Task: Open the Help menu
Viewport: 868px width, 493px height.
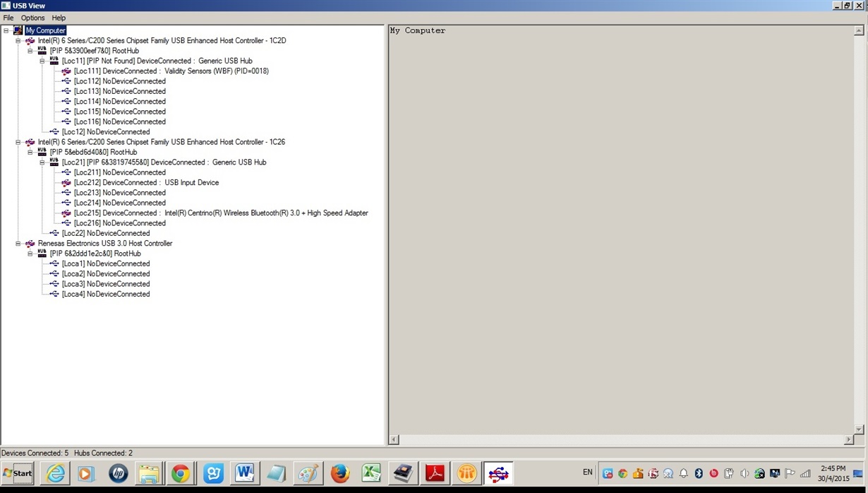Action: tap(59, 18)
